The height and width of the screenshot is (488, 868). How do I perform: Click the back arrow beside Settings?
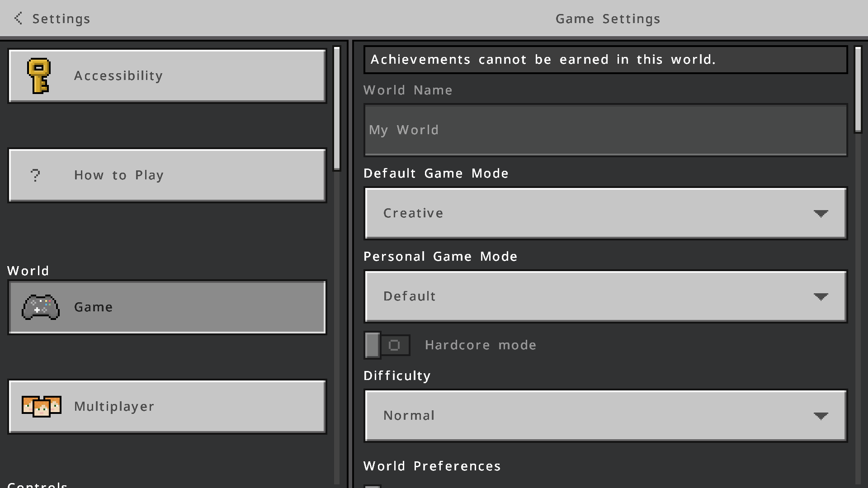[18, 19]
